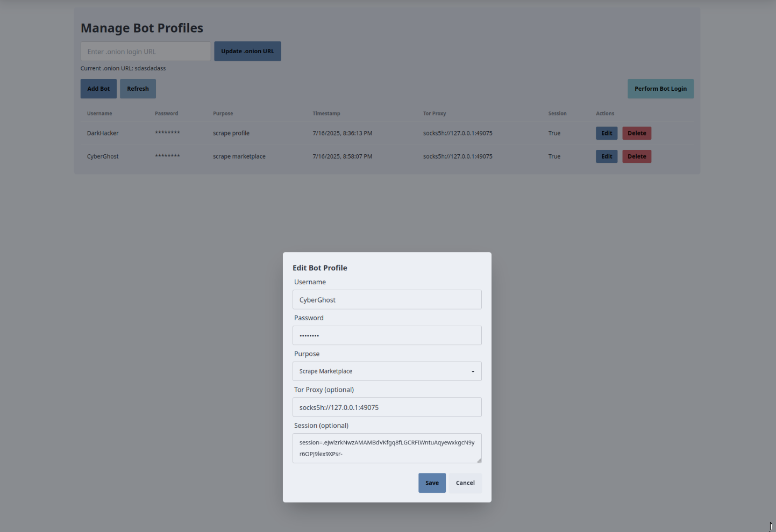Delete the CyberGhost bot row

637,156
